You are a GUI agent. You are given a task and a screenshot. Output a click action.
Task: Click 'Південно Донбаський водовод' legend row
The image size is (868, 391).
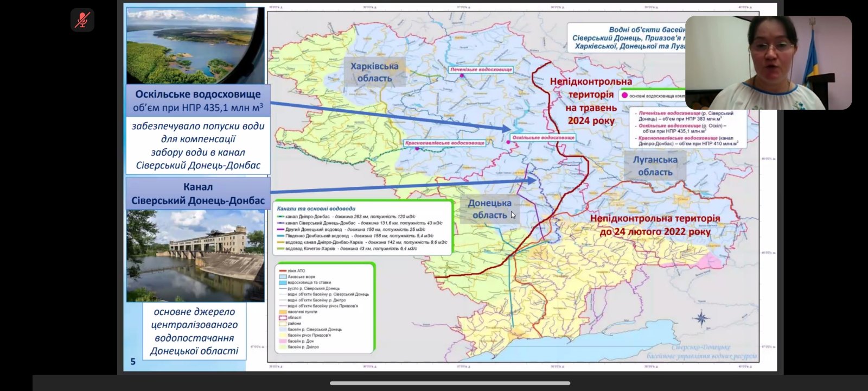coord(355,236)
